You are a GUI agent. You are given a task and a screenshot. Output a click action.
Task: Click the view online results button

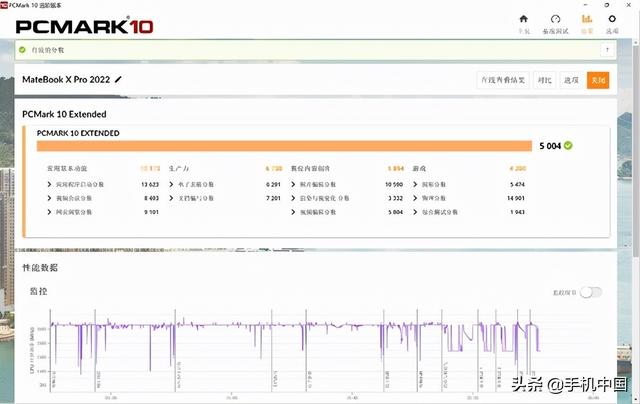tap(503, 80)
